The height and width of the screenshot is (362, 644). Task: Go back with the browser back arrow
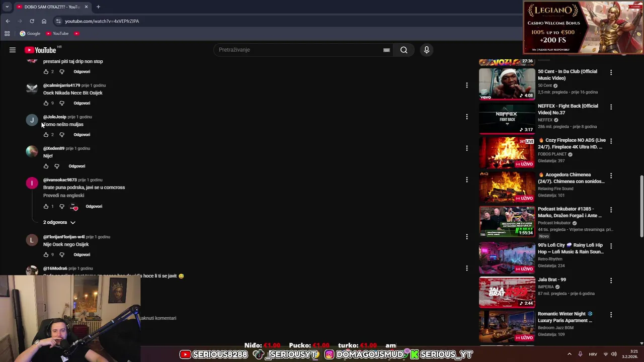coord(8,21)
